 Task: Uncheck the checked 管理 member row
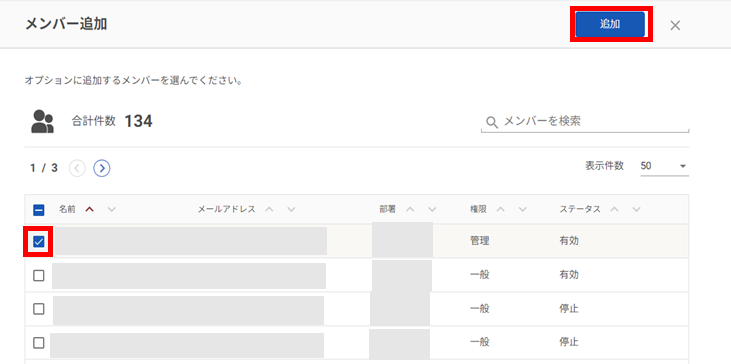pos(39,241)
